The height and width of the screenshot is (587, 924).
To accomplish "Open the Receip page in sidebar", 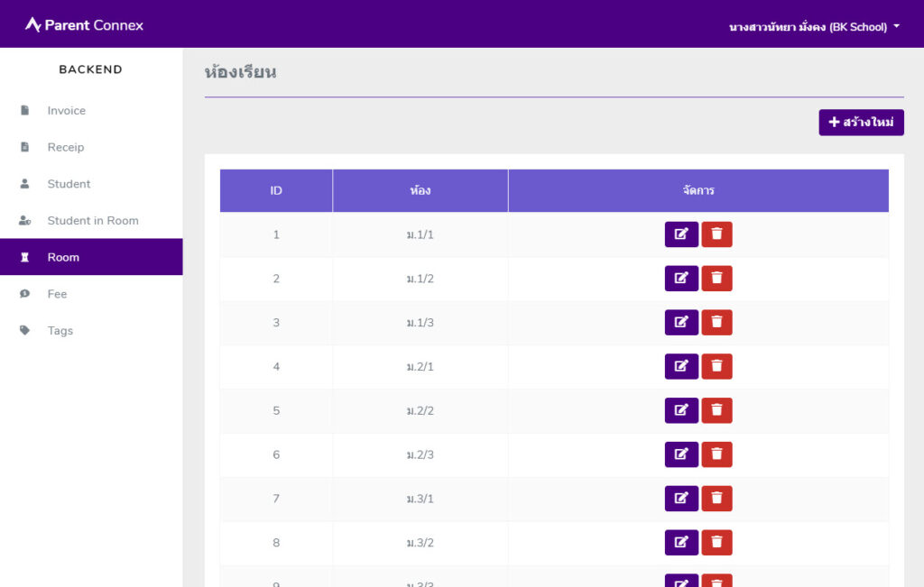I will 65,147.
